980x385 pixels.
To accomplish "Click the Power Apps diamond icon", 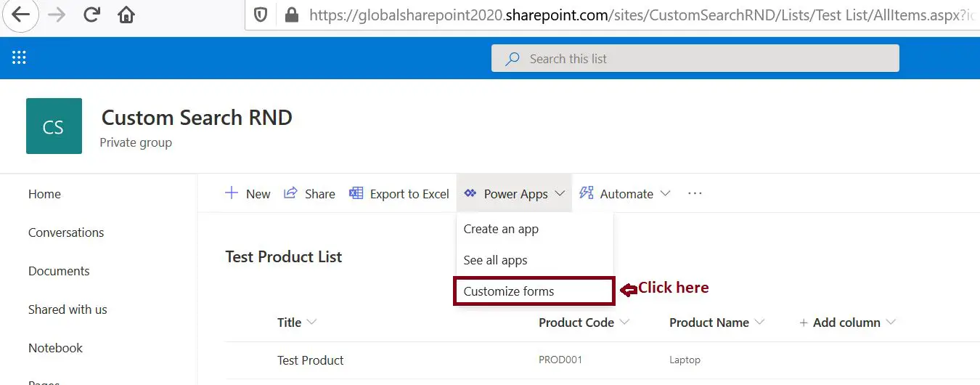I will pyautogui.click(x=470, y=193).
